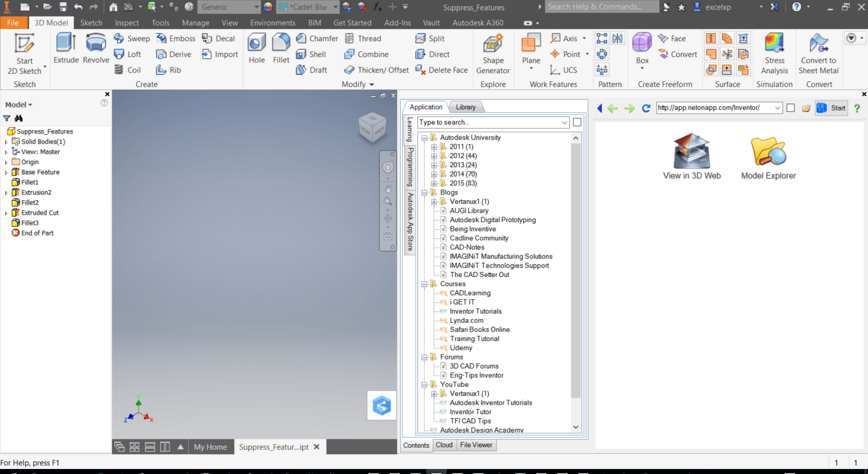This screenshot has height=474, width=868.
Task: Select the Rib tool
Action: coord(168,70)
